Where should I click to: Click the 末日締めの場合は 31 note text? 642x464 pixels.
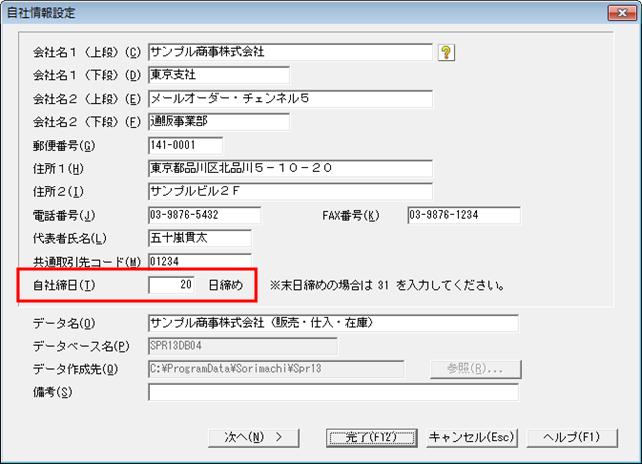point(387,285)
